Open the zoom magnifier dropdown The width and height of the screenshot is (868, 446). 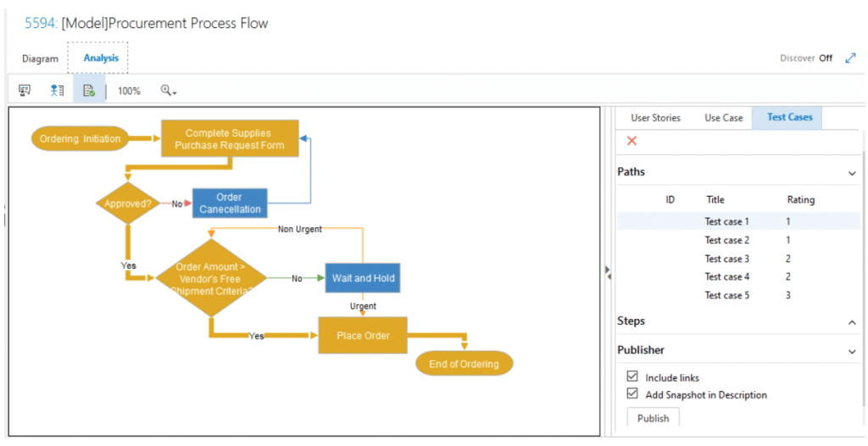(x=169, y=91)
